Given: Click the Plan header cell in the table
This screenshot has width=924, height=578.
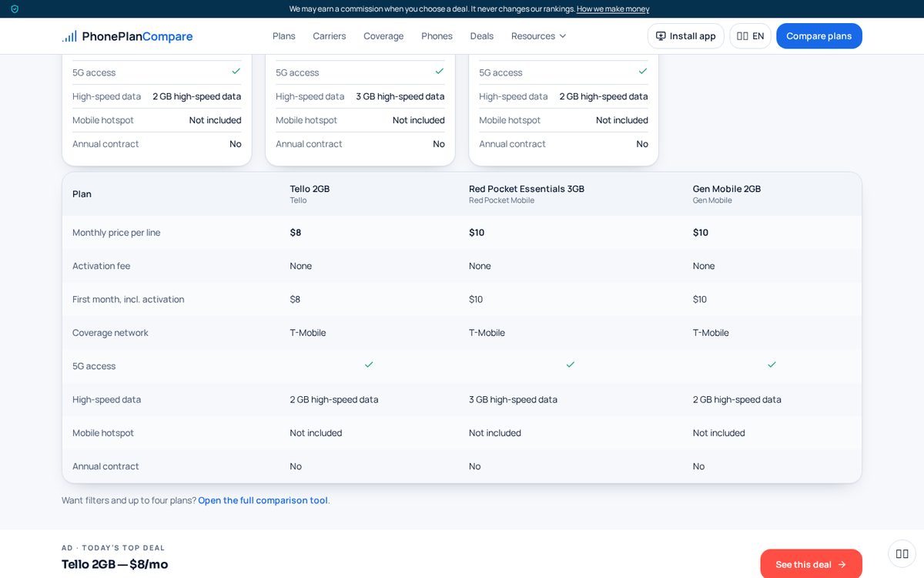Looking at the screenshot, I should (x=82, y=194).
